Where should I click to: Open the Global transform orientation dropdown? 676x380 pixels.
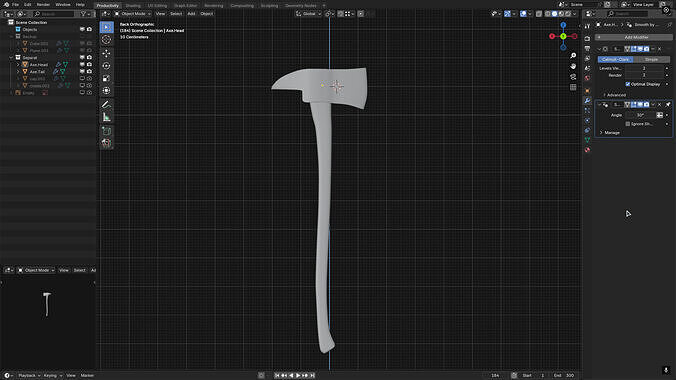click(308, 14)
